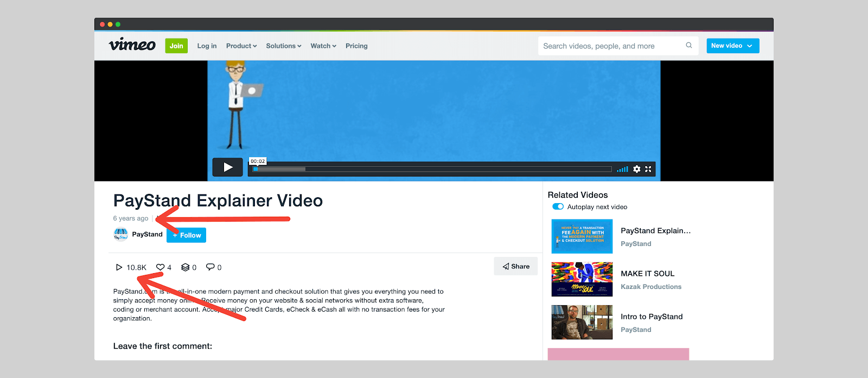The image size is (868, 378).
Task: Open the PayStand Explainer related video thumbnail
Action: (582, 236)
